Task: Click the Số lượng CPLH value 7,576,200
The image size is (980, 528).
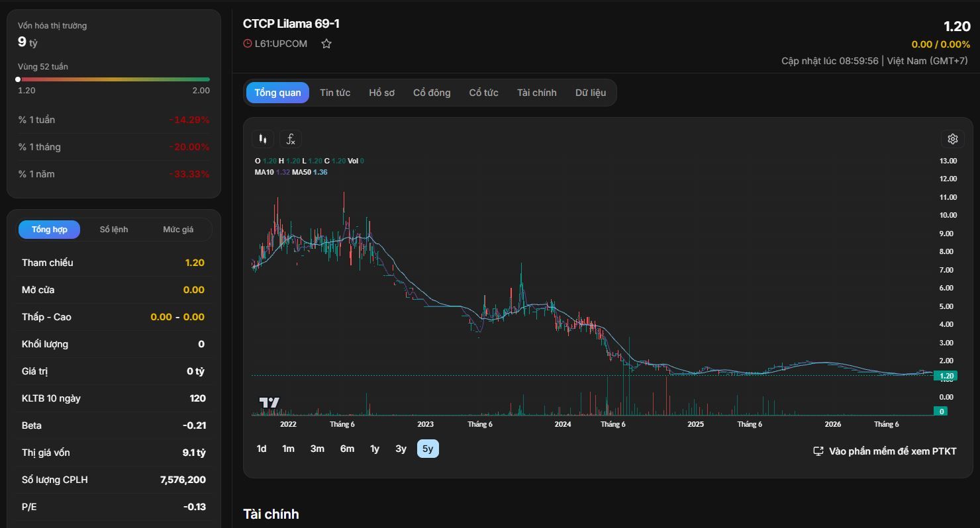Action: pos(183,480)
